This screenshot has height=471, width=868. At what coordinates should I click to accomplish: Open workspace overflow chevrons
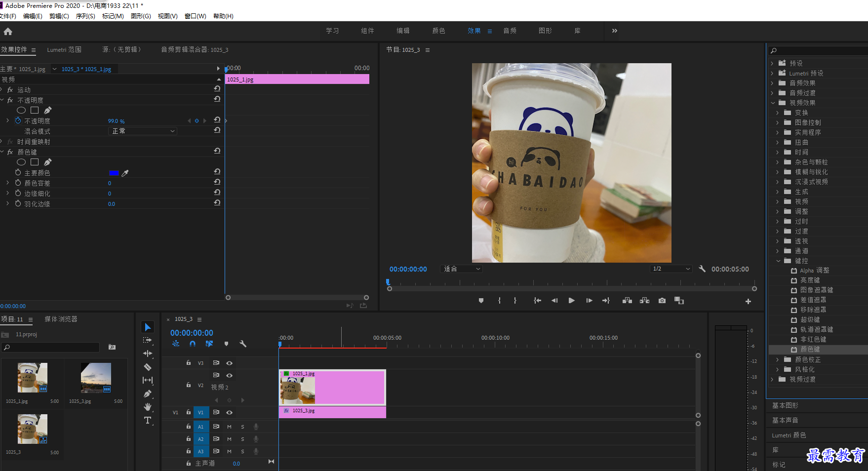point(615,31)
